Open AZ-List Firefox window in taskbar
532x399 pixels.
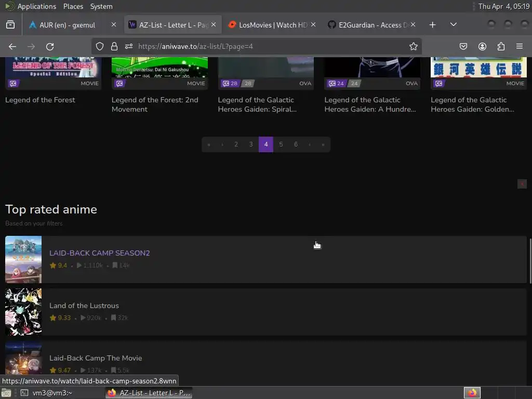pos(149,393)
